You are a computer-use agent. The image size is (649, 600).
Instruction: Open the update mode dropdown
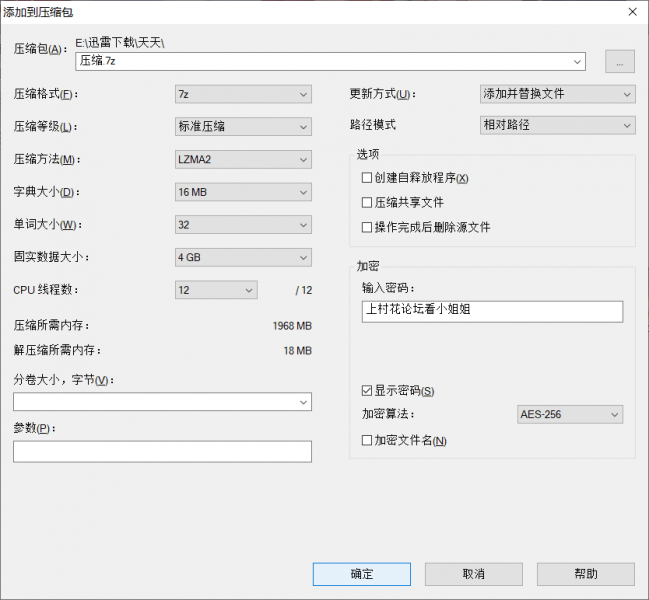pos(557,94)
